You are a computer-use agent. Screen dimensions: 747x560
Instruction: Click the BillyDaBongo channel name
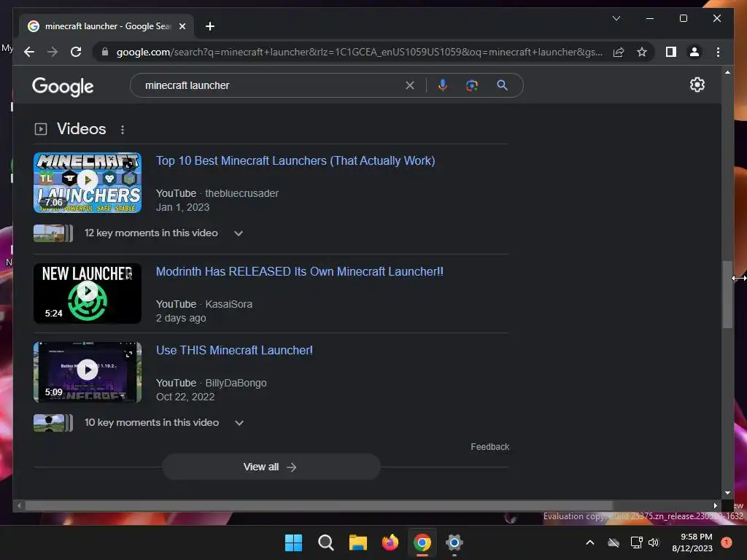[x=236, y=384]
